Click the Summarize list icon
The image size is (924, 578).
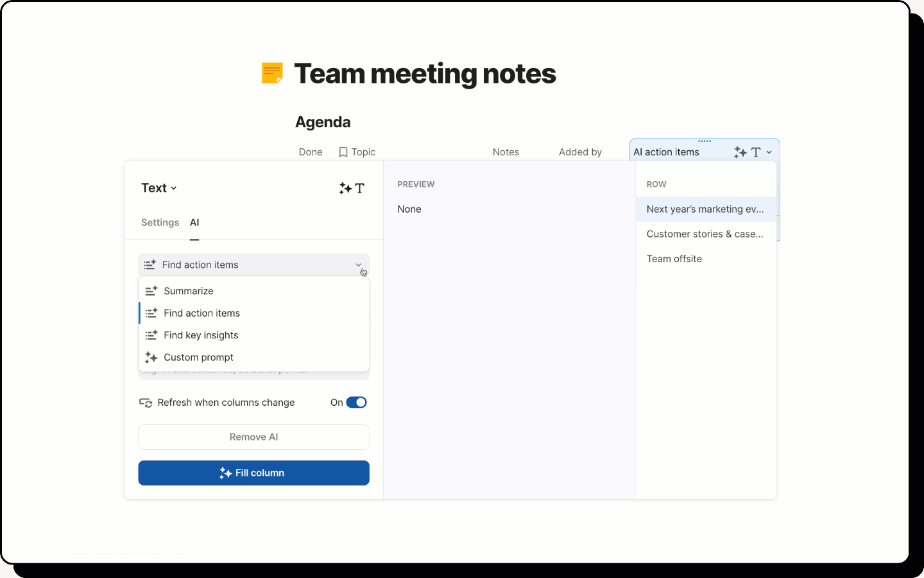click(151, 291)
